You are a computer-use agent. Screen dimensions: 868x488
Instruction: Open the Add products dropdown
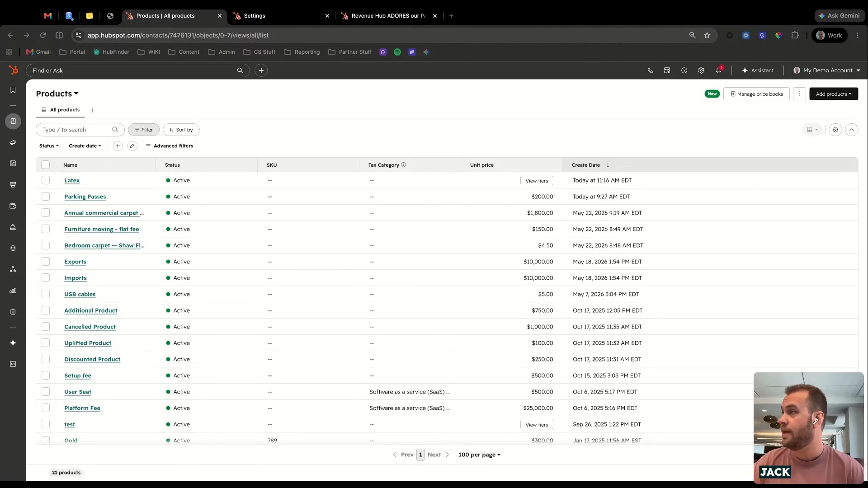click(x=834, y=94)
